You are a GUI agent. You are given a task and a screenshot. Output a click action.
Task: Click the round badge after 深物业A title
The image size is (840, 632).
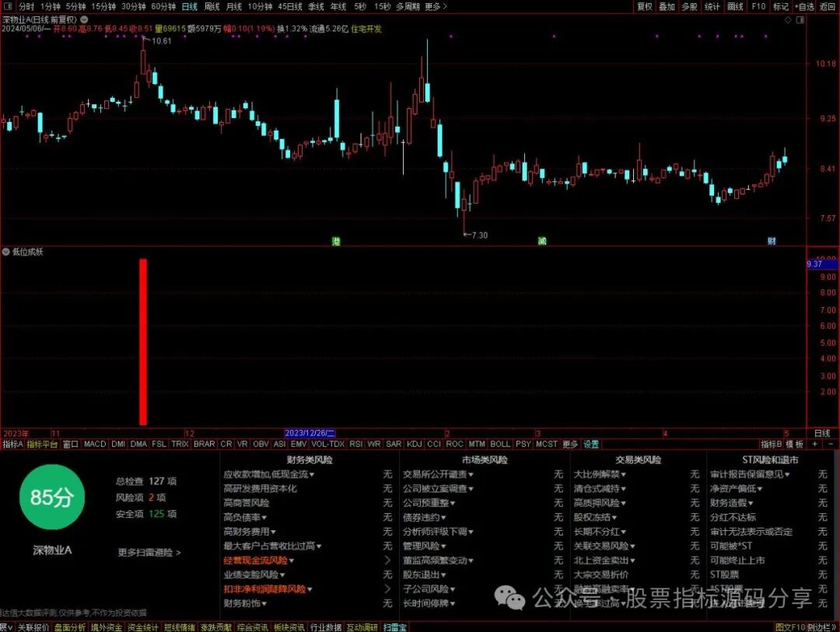85,19
